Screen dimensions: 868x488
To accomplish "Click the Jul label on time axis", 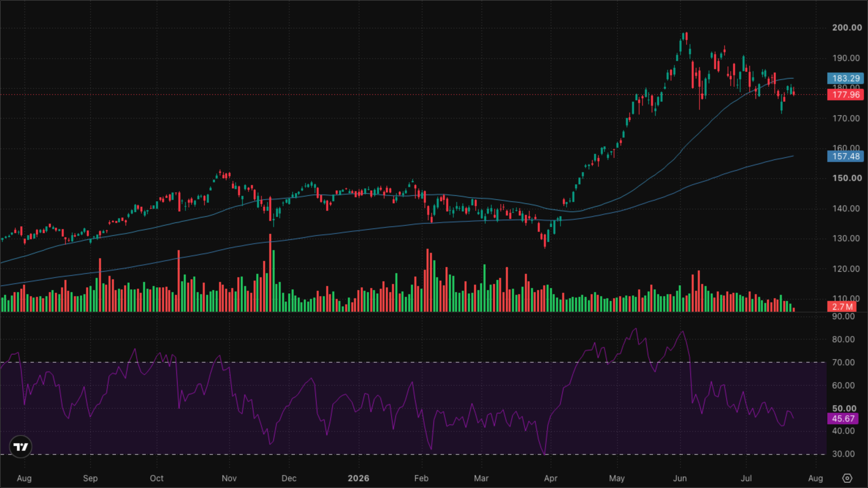I will (746, 478).
